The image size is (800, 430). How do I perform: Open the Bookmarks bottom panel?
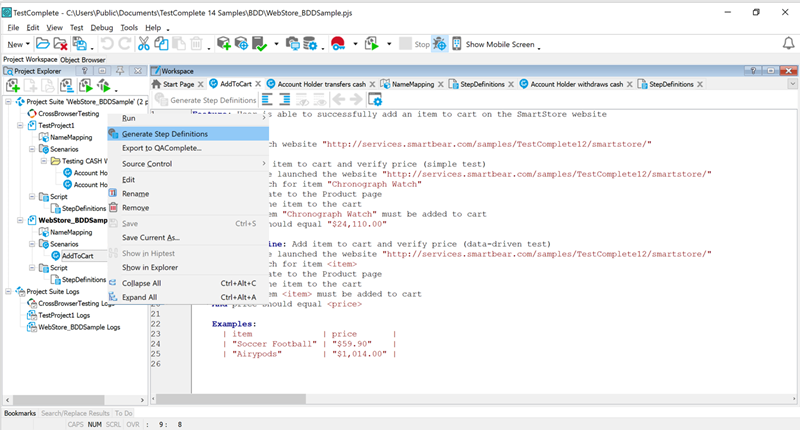pyautogui.click(x=20, y=413)
